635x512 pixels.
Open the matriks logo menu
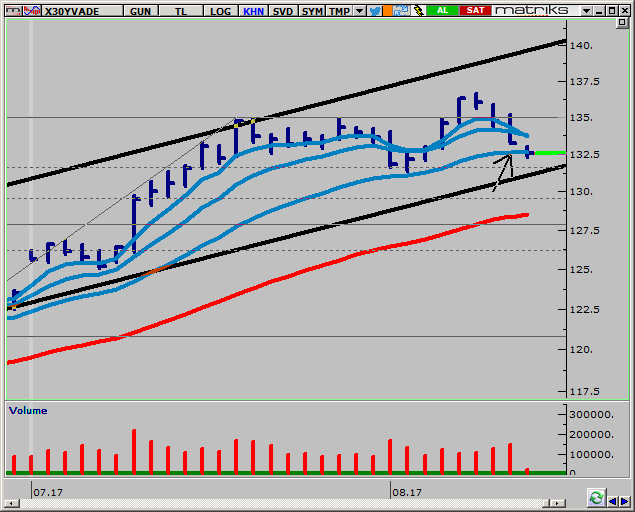pos(532,11)
